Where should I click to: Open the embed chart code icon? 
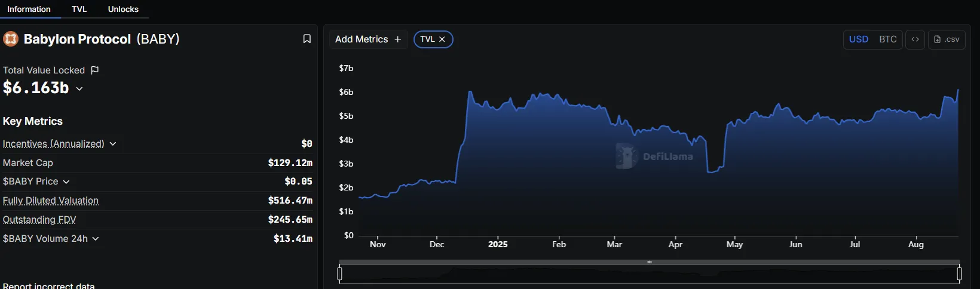click(x=915, y=39)
